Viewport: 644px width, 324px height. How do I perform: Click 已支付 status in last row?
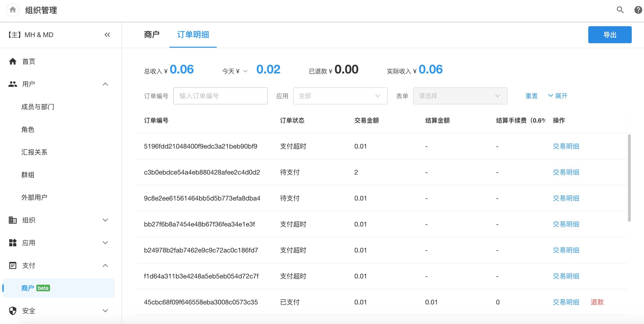click(x=290, y=302)
